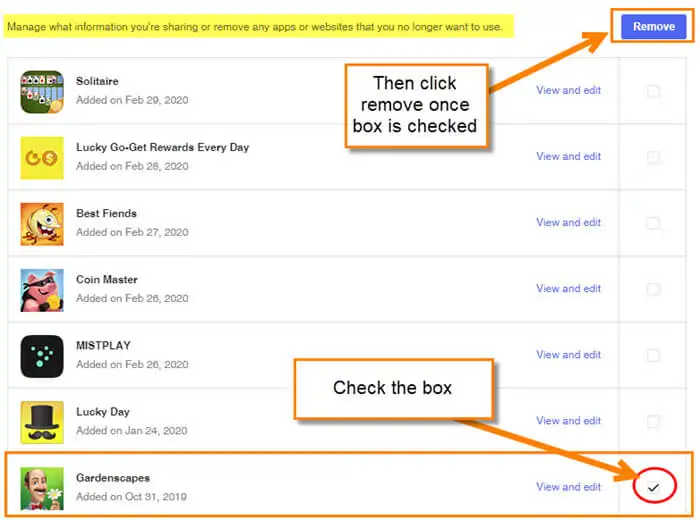Click the Added on Feb 29, 2020 date
Screen dimensions: 700x520
pyautogui.click(x=132, y=100)
